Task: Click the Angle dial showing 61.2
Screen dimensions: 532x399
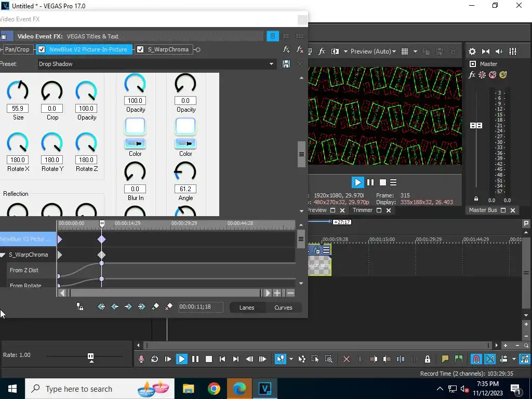Action: click(x=185, y=172)
